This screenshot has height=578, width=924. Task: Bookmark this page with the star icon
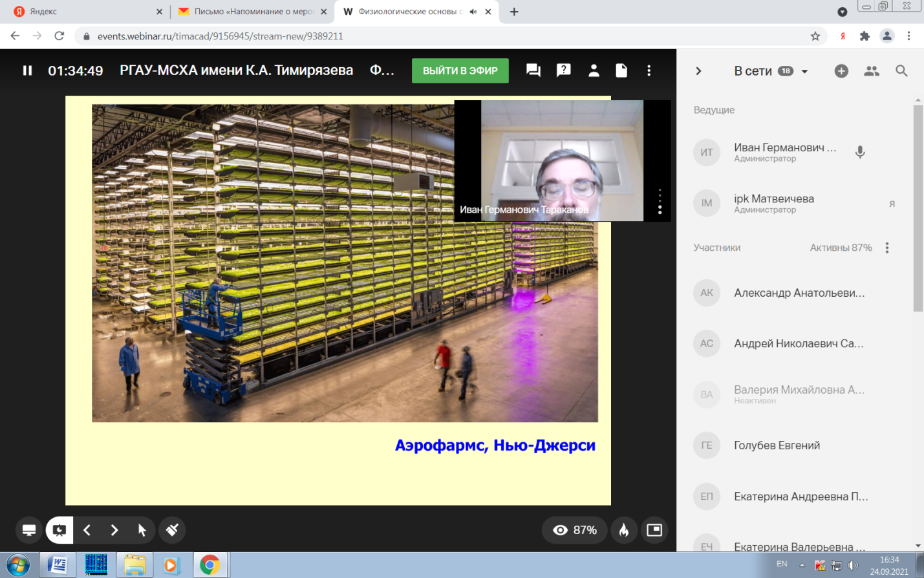pyautogui.click(x=815, y=36)
